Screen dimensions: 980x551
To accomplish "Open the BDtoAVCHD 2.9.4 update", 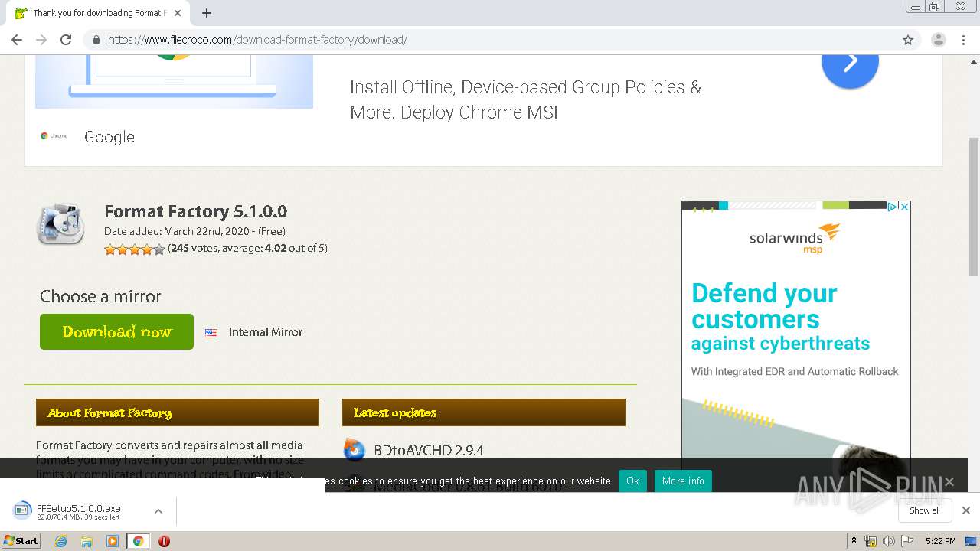I will click(429, 450).
